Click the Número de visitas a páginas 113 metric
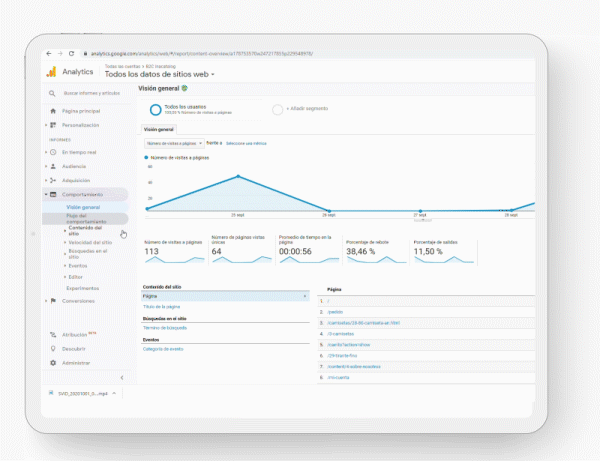 click(174, 251)
